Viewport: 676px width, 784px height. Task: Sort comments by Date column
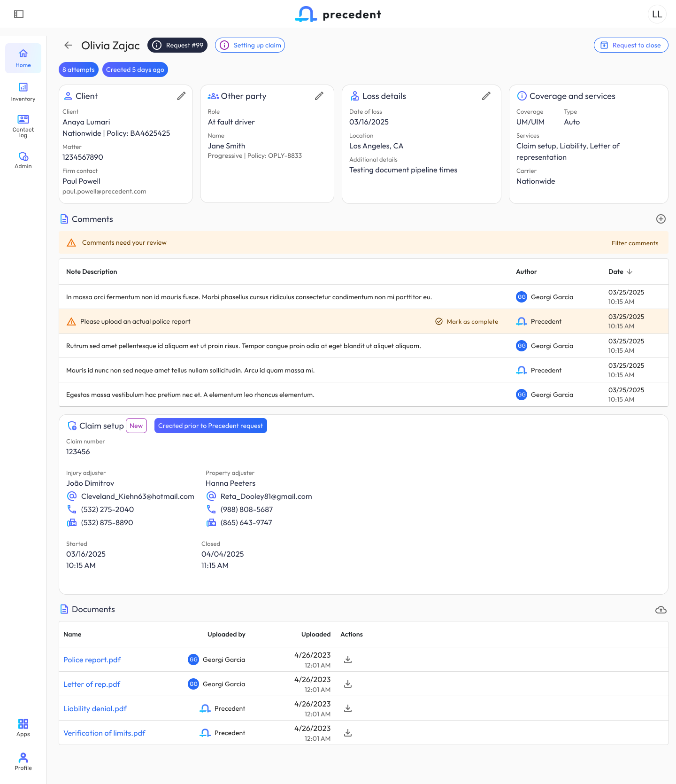pos(621,272)
